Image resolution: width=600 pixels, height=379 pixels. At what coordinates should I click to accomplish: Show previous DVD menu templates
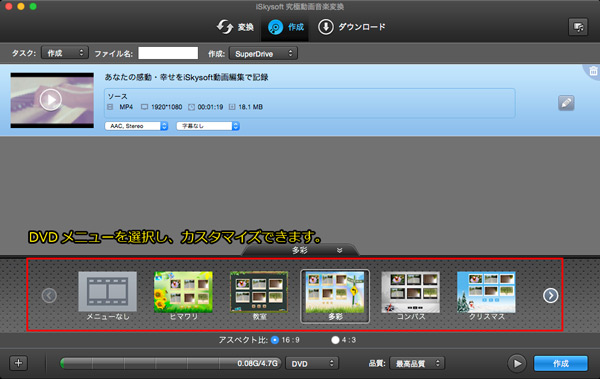pos(49,296)
